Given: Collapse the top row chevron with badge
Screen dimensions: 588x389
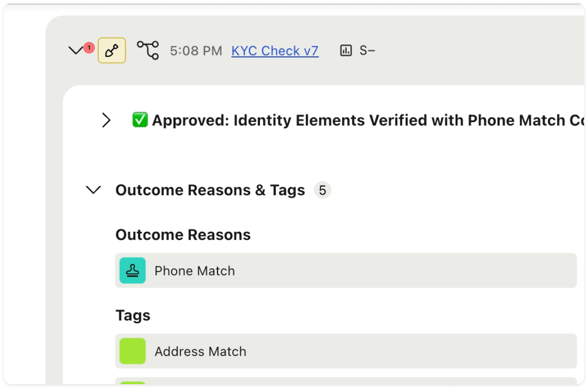Looking at the screenshot, I should point(76,51).
